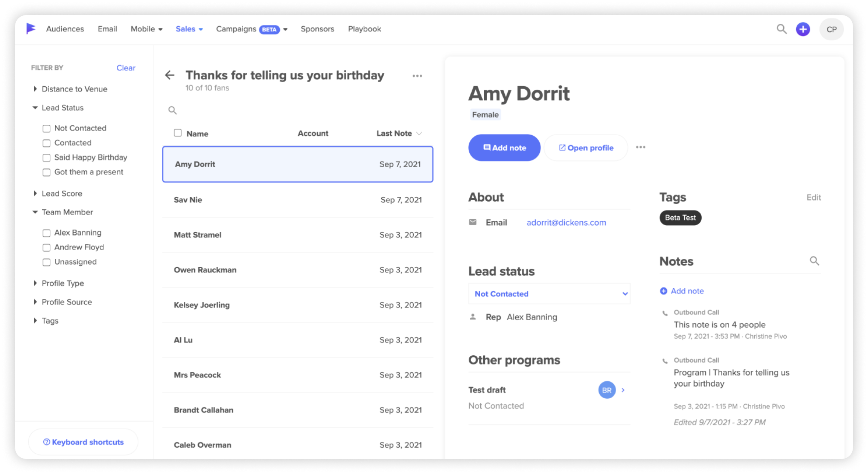
Task: Edit the Beta Test tag
Action: [813, 197]
